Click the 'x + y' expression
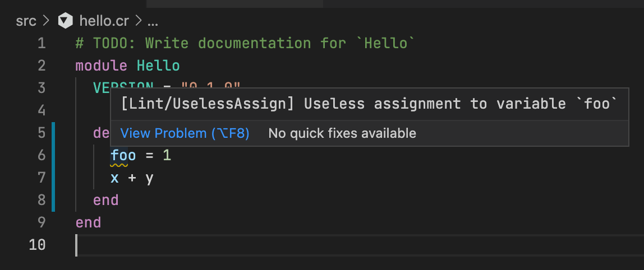The height and width of the screenshot is (270, 644). [132, 178]
